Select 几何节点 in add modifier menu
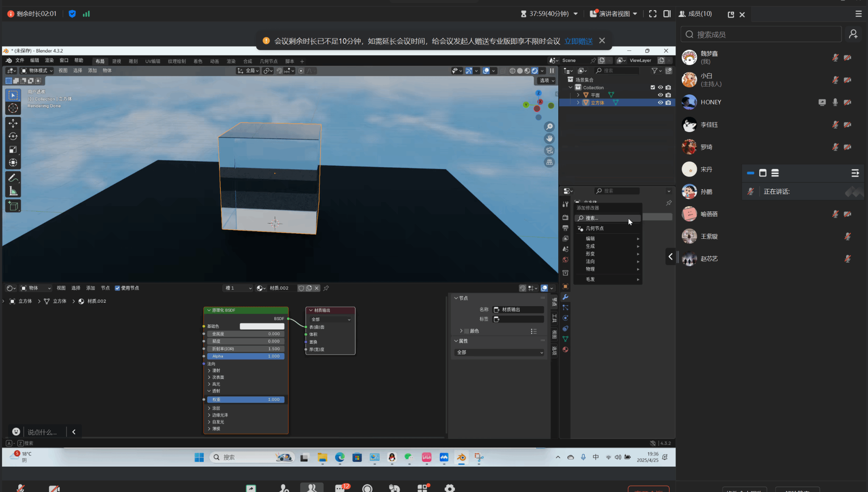This screenshot has height=492, width=868. (x=595, y=228)
